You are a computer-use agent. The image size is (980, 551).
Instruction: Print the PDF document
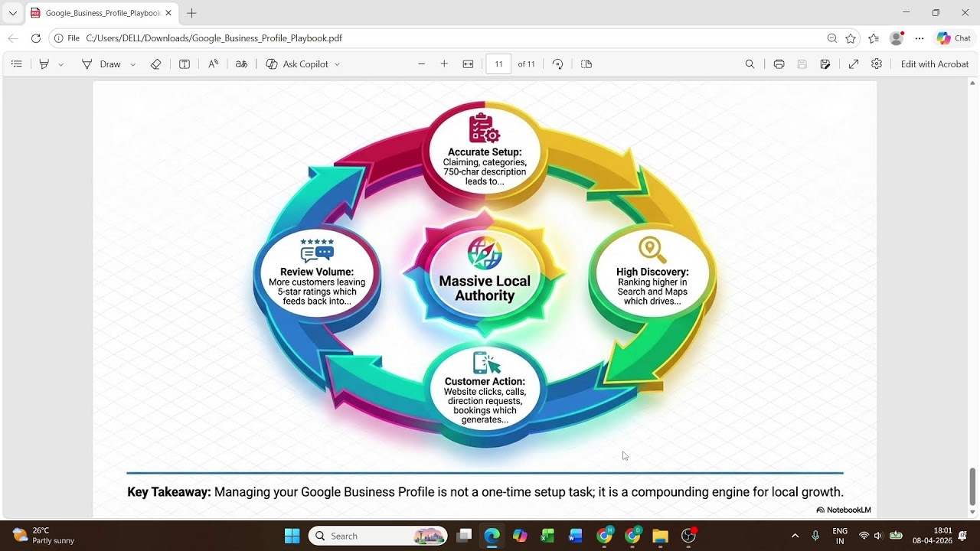point(779,64)
